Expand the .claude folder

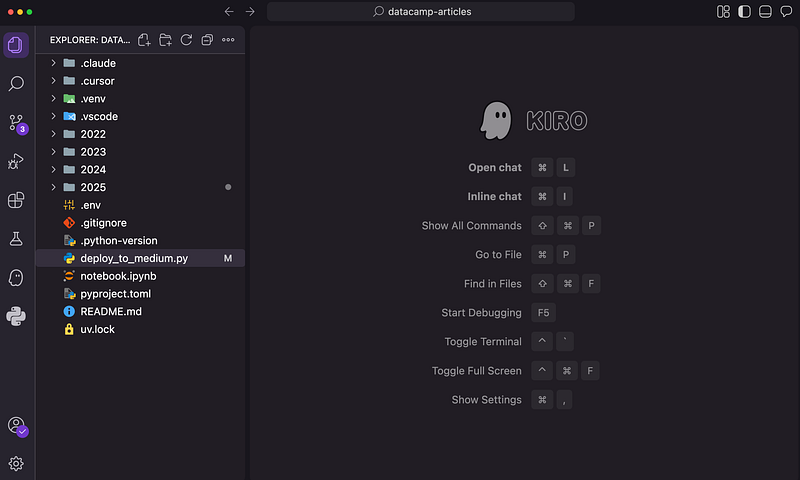point(97,63)
